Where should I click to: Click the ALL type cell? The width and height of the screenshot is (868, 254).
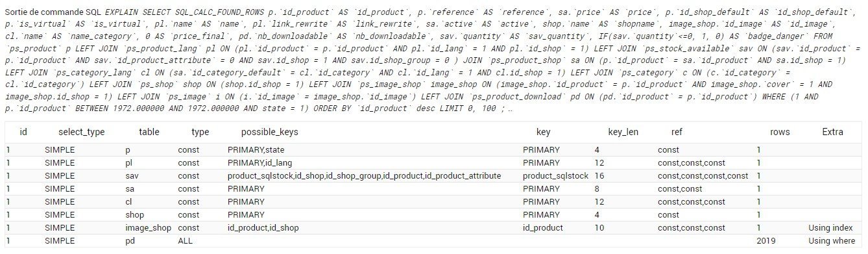(186, 241)
